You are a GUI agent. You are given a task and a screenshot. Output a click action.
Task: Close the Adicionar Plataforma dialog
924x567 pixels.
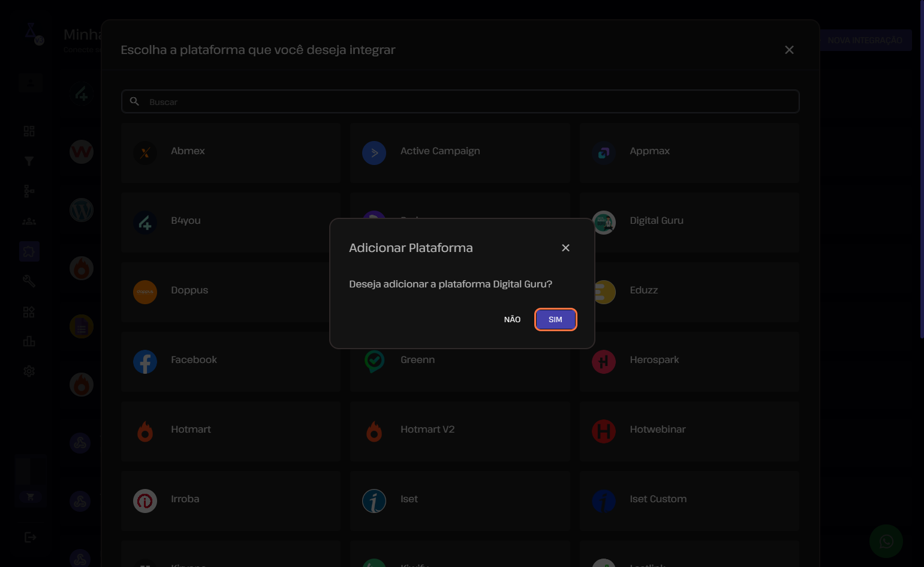pos(565,248)
